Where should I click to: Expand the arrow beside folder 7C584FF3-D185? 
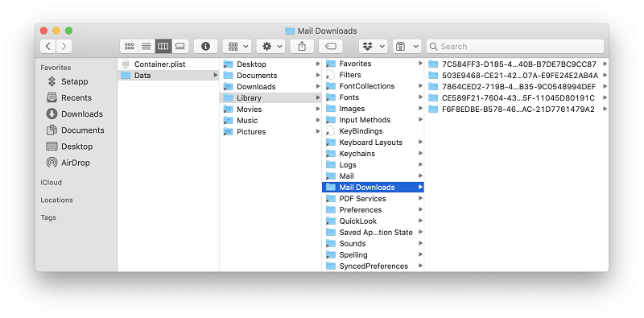click(x=605, y=64)
